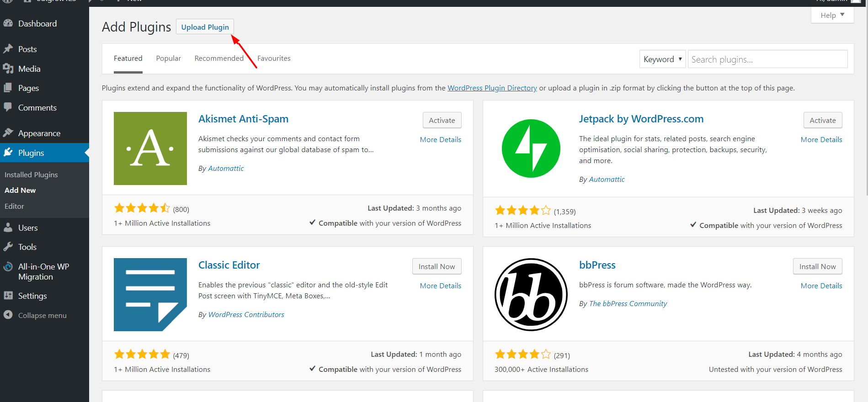Open The bbPress Community author link
Viewport: 868px width, 402px height.
click(x=628, y=303)
